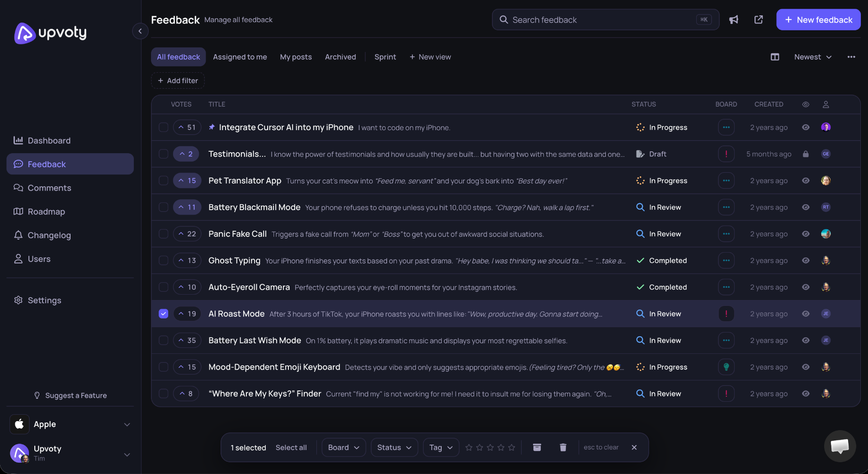Screen dimensions: 868x474
Task: Open the chat support bubble
Action: [x=840, y=446]
